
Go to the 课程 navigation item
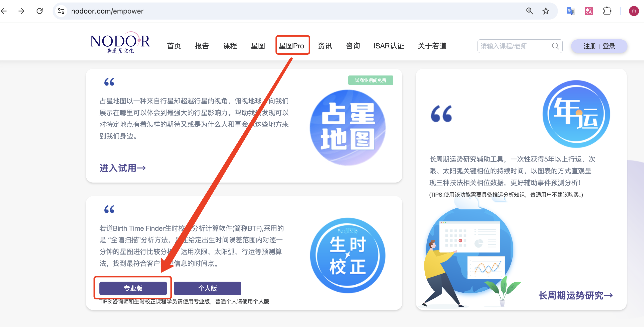point(230,46)
